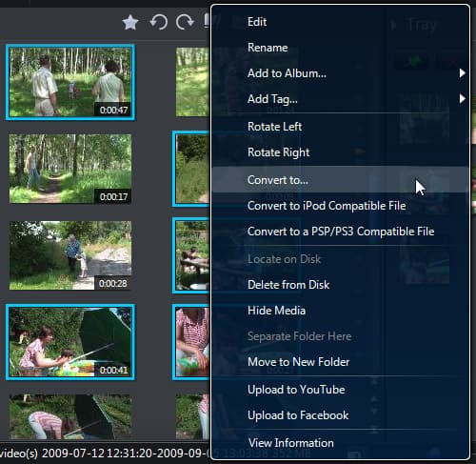Select the 0:00:28 video thumbnail
Image resolution: width=476 pixels, height=464 pixels.
[x=70, y=255]
